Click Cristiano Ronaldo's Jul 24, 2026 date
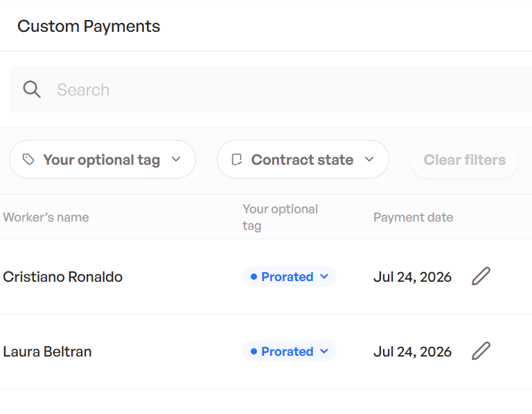 point(412,277)
